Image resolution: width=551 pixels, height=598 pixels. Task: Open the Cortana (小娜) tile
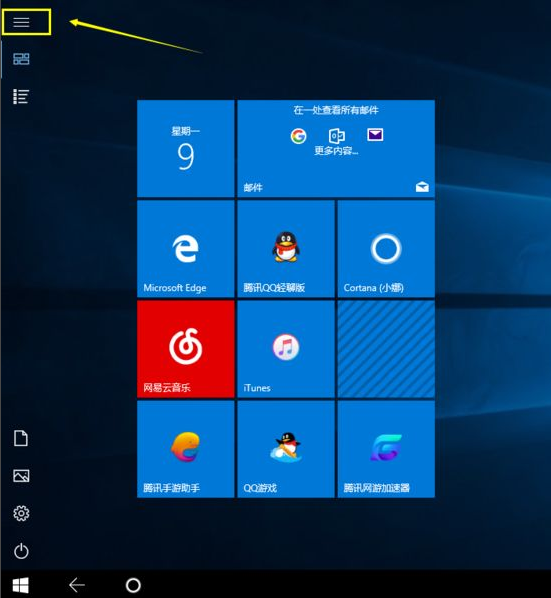(x=386, y=249)
